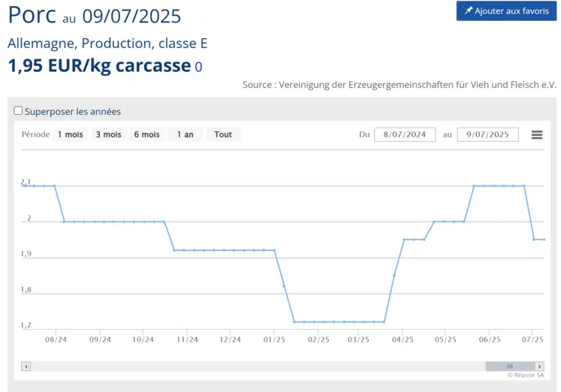
Task: Select the Tout period
Action: coord(223,134)
